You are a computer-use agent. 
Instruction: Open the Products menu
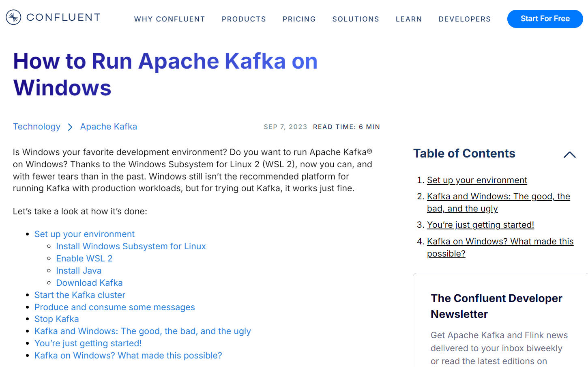[244, 19]
